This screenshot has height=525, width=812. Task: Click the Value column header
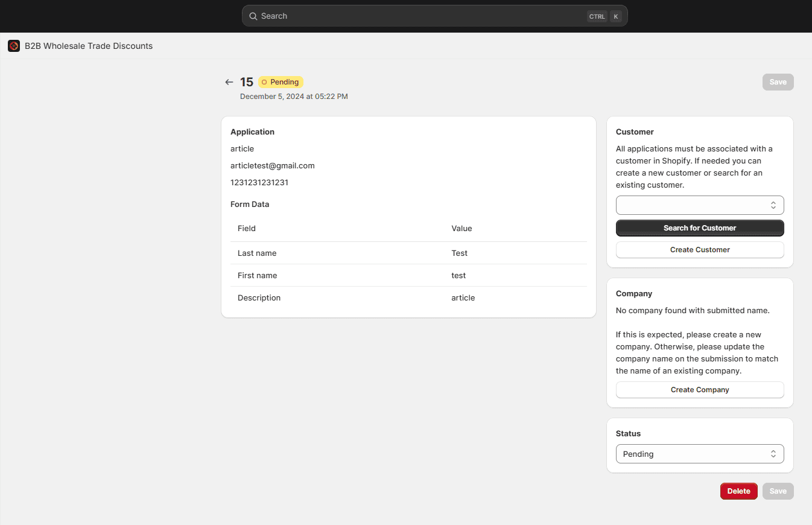tap(462, 228)
